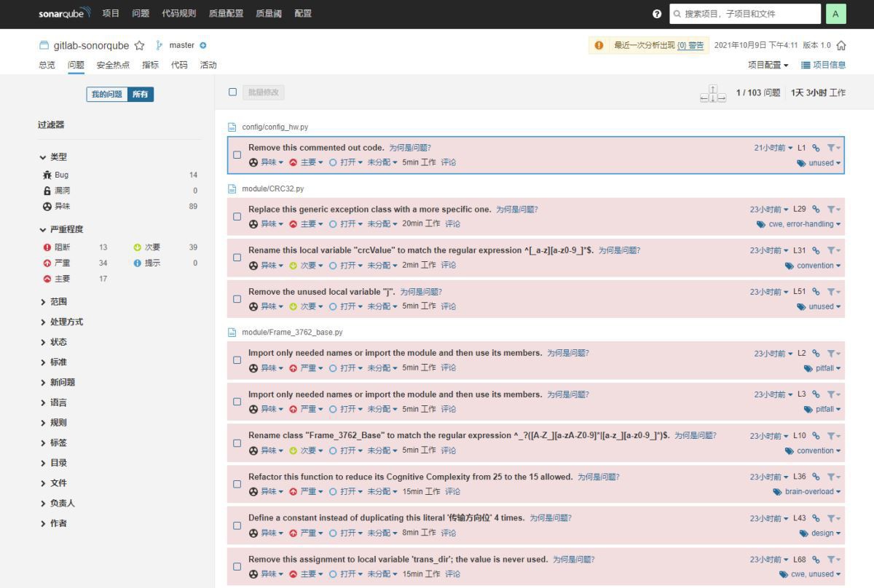The height and width of the screenshot is (588, 874).
Task: Check the unused local variable "j" issue
Action: click(237, 299)
